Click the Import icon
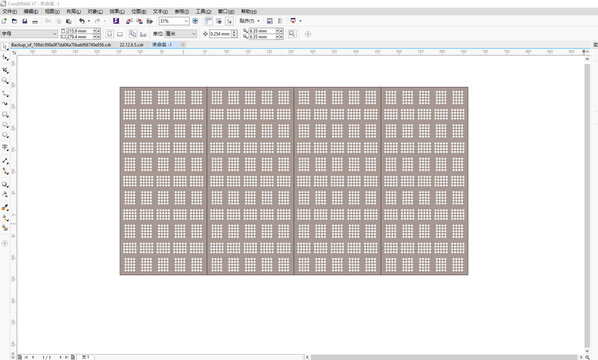 click(129, 21)
